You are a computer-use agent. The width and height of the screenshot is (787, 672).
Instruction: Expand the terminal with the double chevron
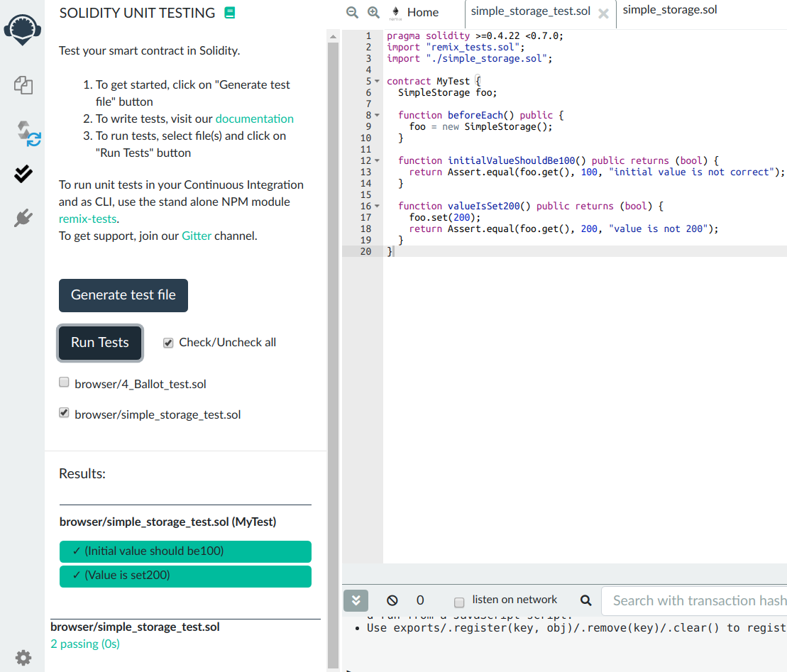pos(356,600)
